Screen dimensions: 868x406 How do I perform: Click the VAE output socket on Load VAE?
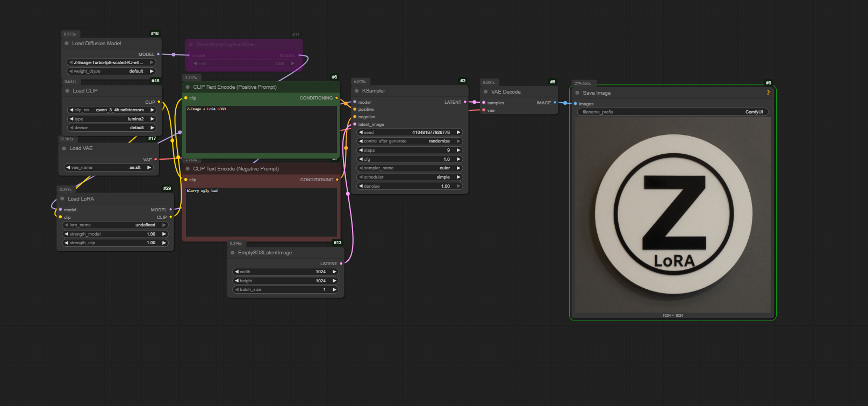[x=156, y=159]
